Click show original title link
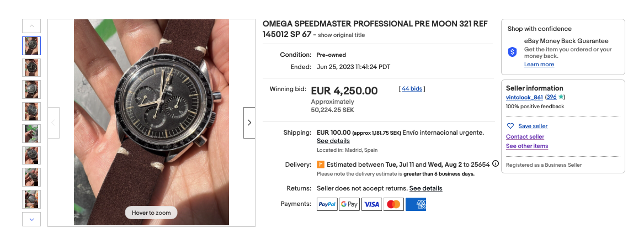Screen dimensions: 644x233 [x=341, y=35]
